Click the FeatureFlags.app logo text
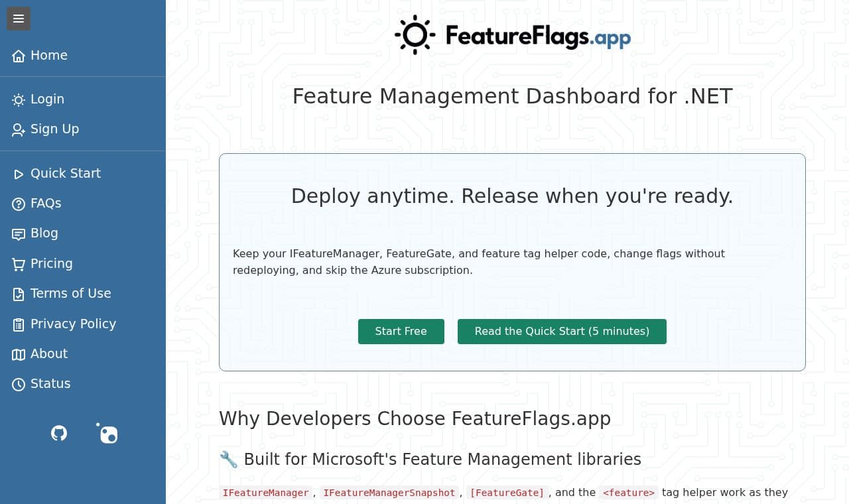Screen dimensions: 849x504 pyautogui.click(x=538, y=36)
